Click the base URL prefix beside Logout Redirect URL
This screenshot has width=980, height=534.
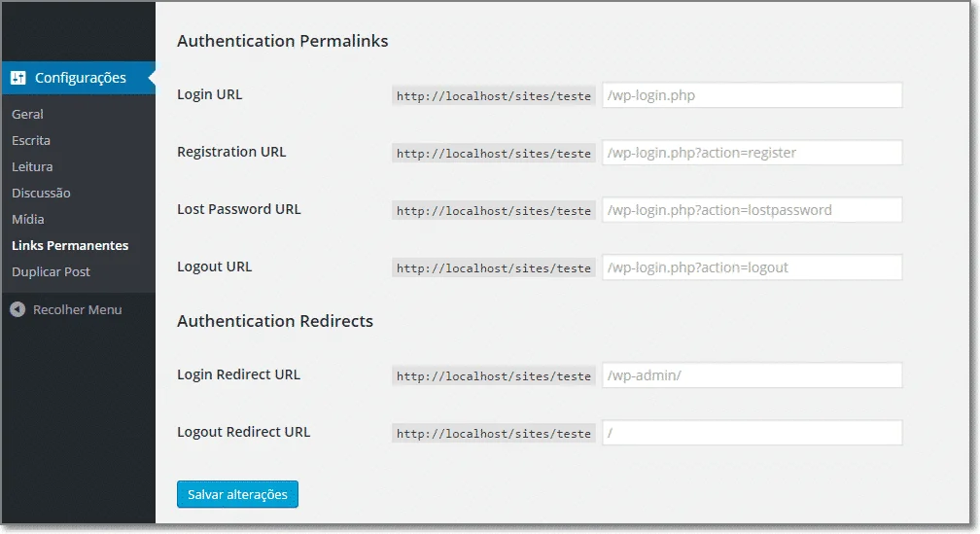[494, 434]
